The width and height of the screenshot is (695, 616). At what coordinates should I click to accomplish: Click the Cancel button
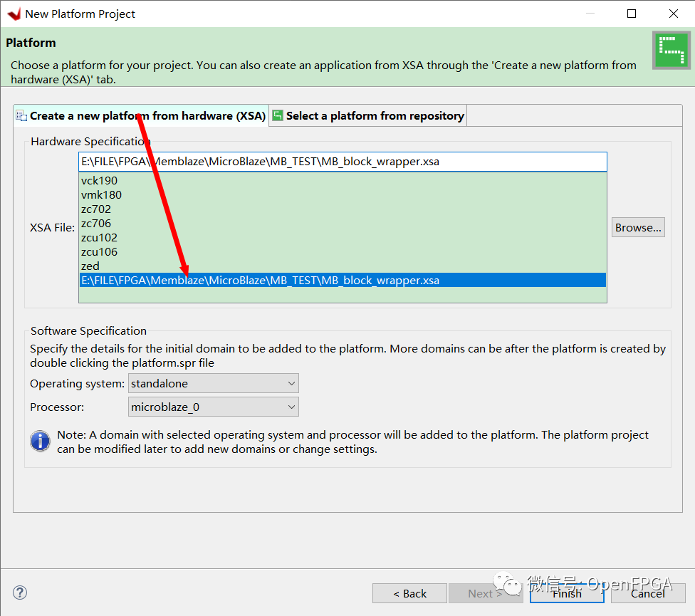pos(648,593)
